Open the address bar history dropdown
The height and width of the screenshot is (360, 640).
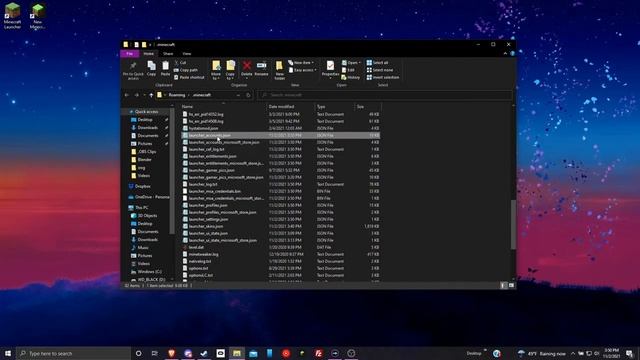[x=238, y=95]
